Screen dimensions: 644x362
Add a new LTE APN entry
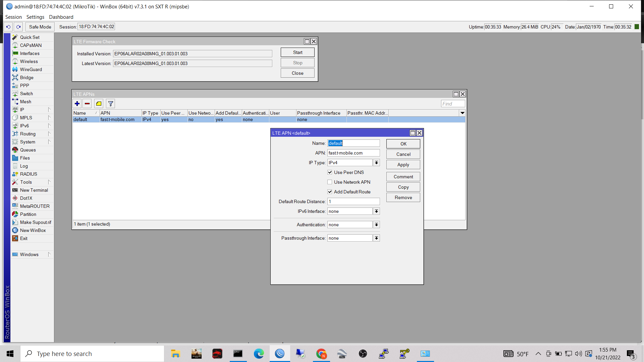[77, 104]
